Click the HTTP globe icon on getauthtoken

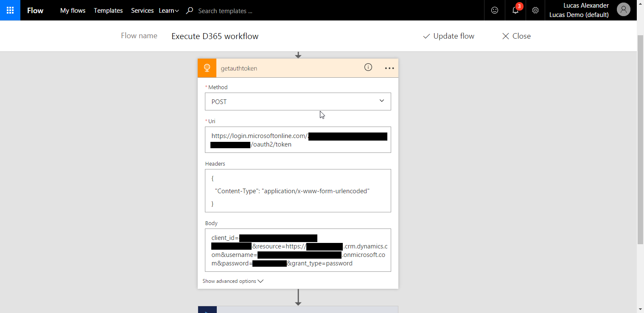pos(207,68)
